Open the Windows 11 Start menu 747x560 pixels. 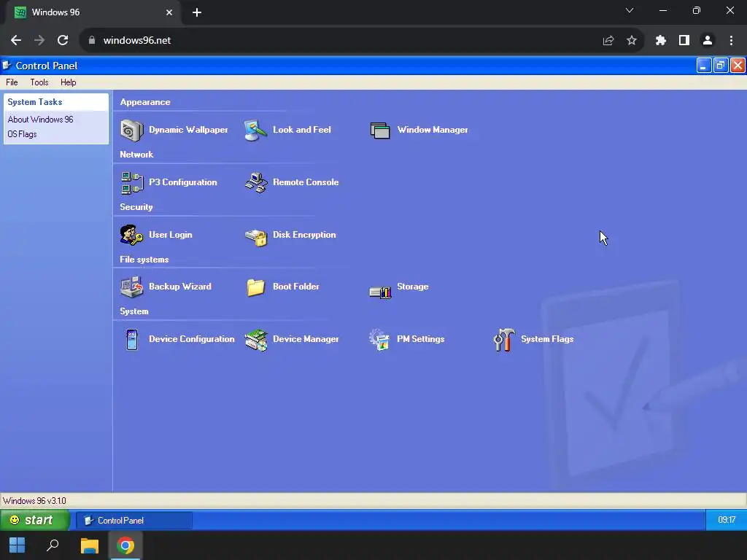[18, 545]
